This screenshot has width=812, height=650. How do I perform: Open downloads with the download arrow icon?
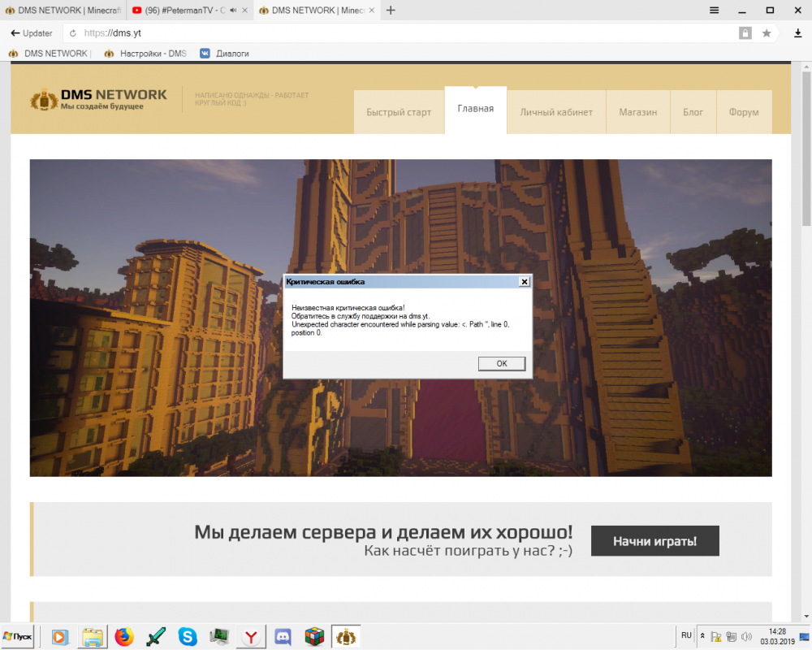tap(797, 33)
